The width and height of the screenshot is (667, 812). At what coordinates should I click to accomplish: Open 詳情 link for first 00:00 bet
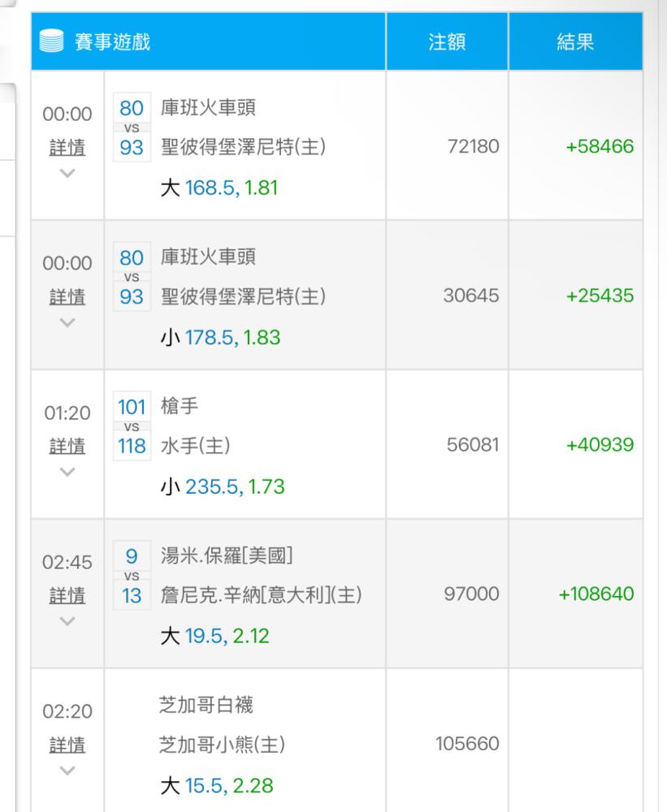[67, 147]
